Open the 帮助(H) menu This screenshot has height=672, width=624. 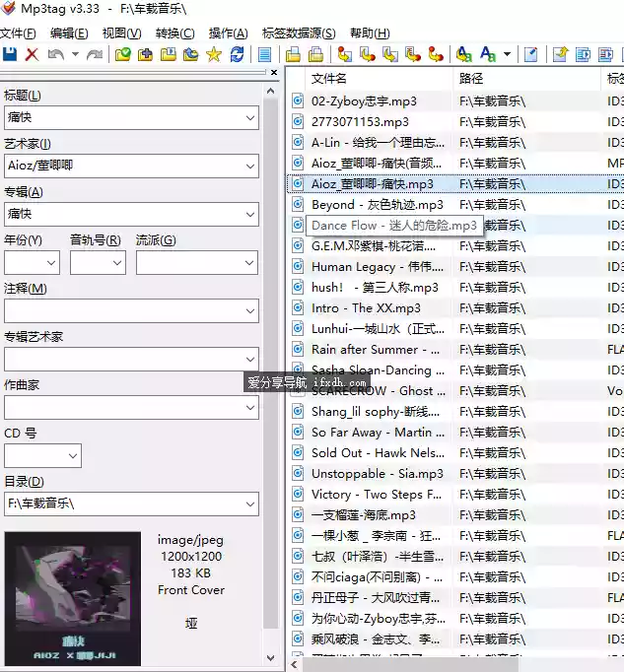370,33
